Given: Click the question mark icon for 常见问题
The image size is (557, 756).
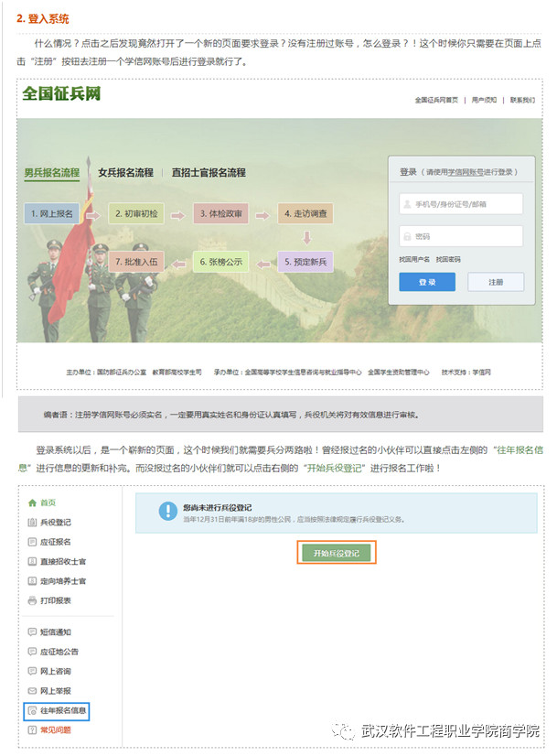Looking at the screenshot, I should (x=33, y=729).
